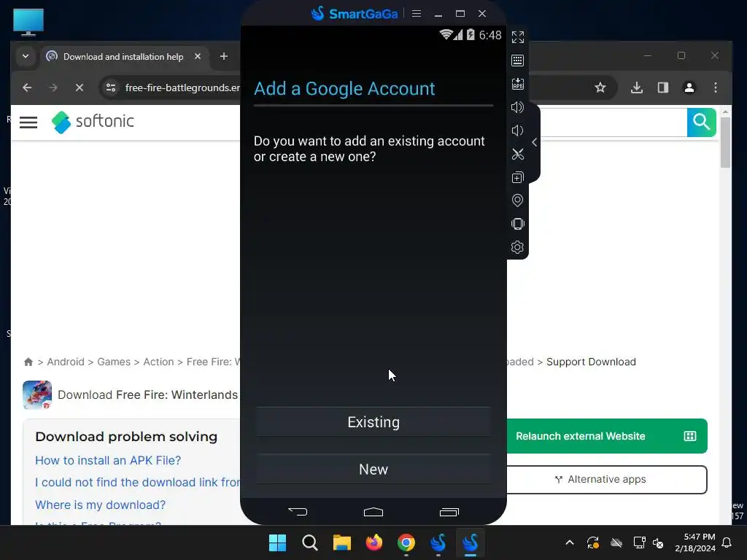The image size is (747, 560).
Task: Click Chrome forward arrow button
Action: [53, 87]
